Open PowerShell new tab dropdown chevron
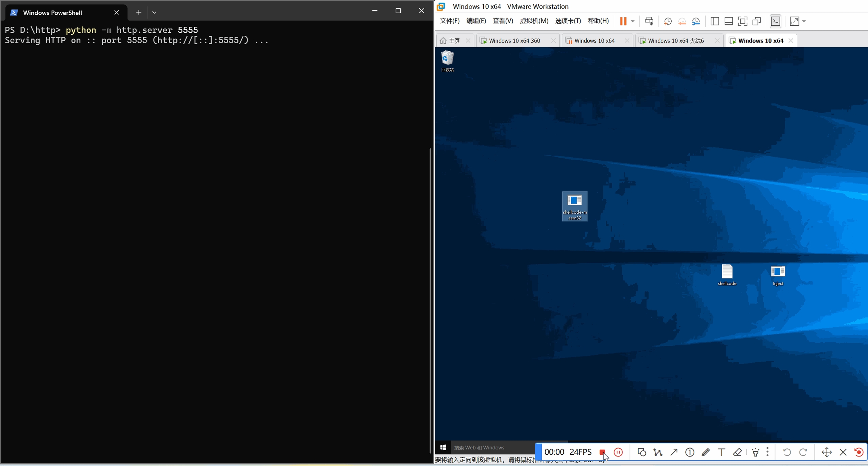This screenshot has height=466, width=868. (x=154, y=12)
